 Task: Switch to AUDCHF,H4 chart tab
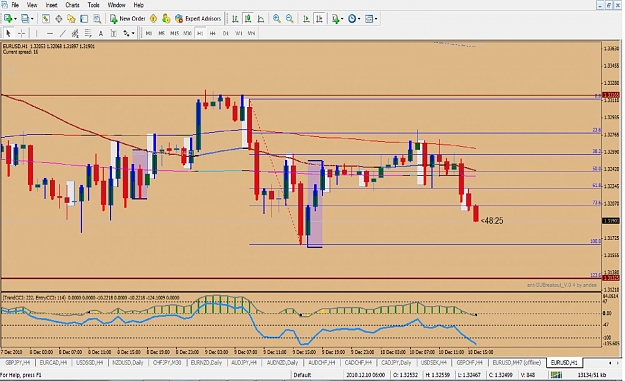pos(322,363)
